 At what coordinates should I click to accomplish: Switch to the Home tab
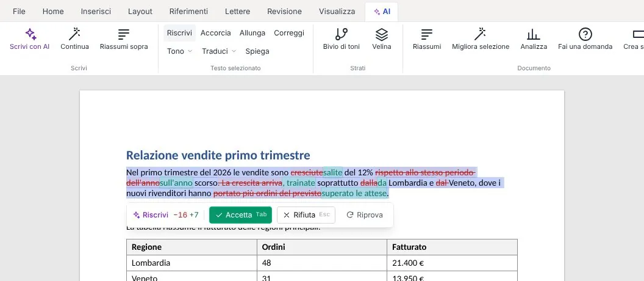tap(53, 12)
